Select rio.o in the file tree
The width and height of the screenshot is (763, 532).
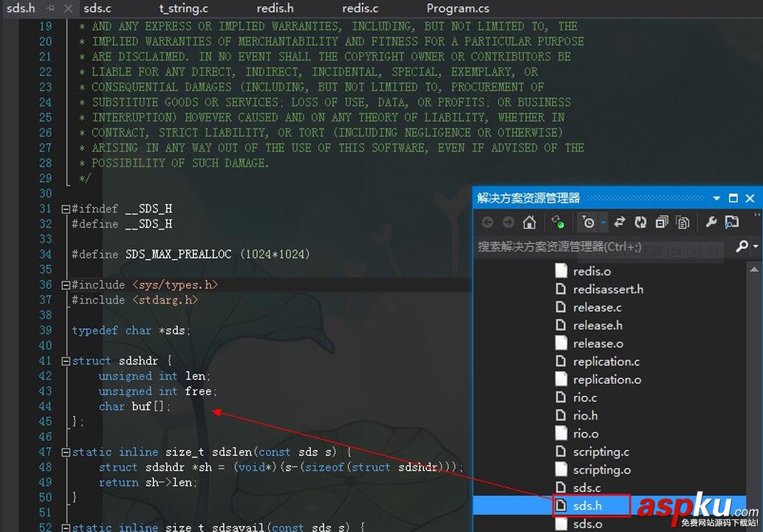586,433
